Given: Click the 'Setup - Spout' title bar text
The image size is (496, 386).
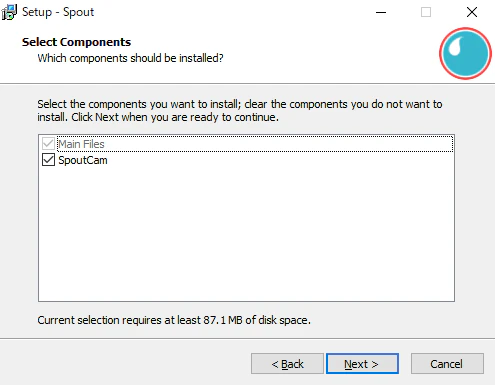Looking at the screenshot, I should tap(58, 12).
